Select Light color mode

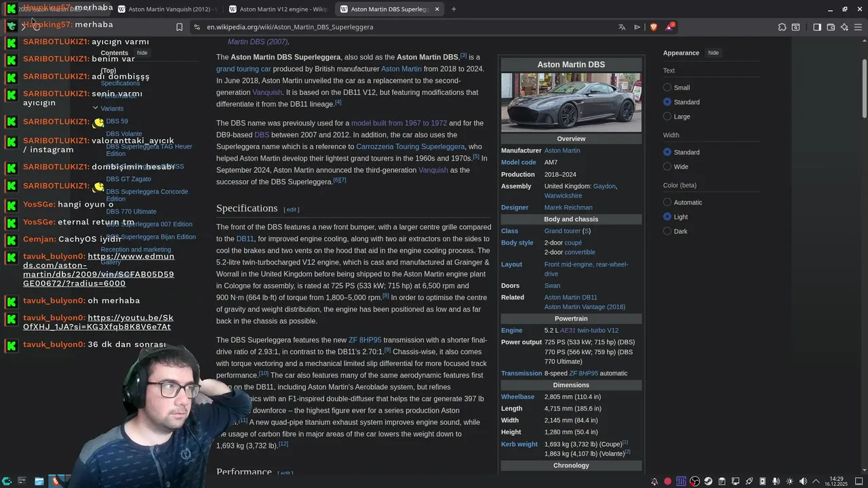(x=667, y=217)
